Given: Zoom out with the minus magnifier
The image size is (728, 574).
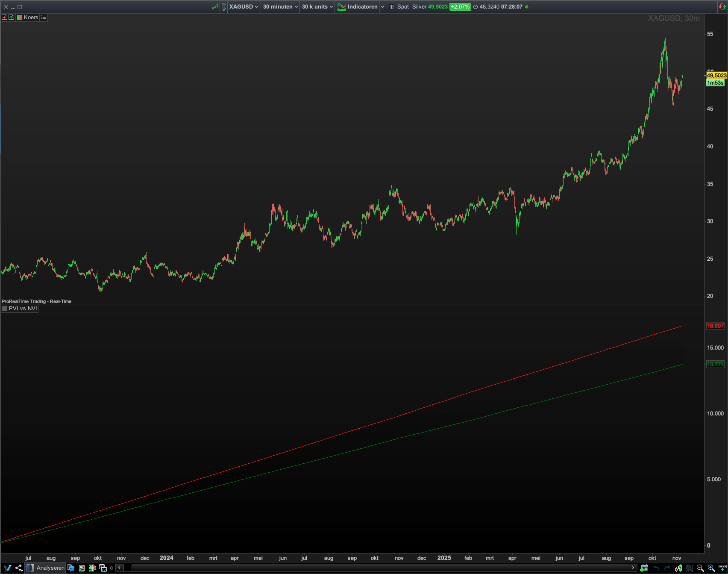Looking at the screenshot, I should [x=700, y=568].
